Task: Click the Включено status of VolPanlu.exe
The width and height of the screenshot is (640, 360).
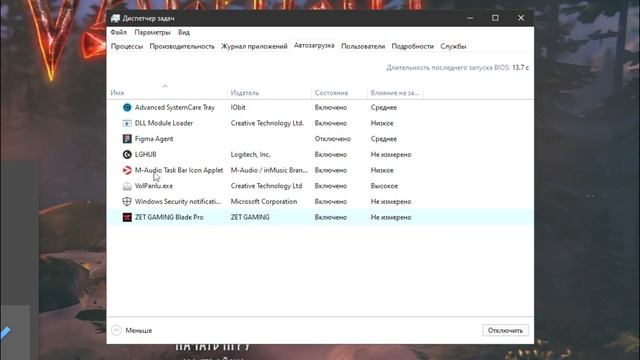Action: coord(331,186)
